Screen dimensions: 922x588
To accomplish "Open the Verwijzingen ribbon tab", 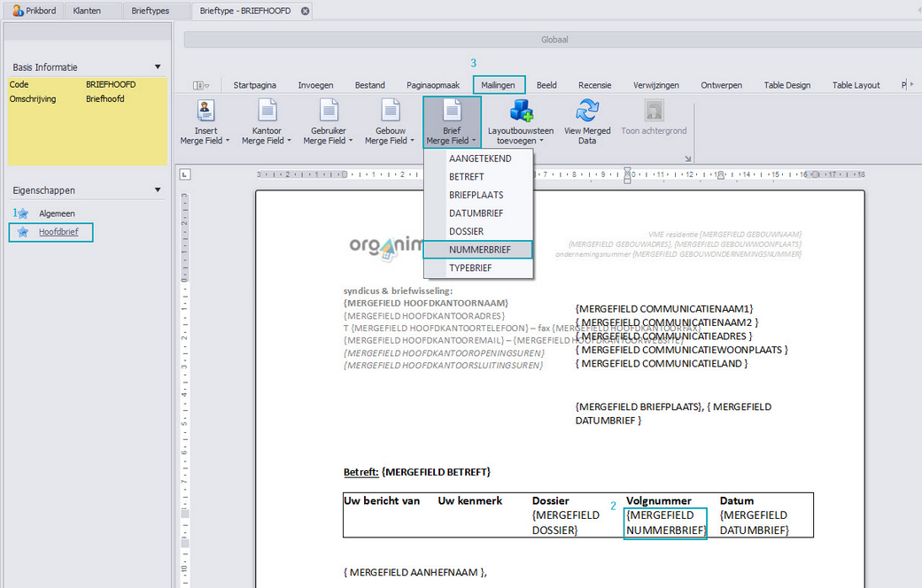I will (655, 85).
